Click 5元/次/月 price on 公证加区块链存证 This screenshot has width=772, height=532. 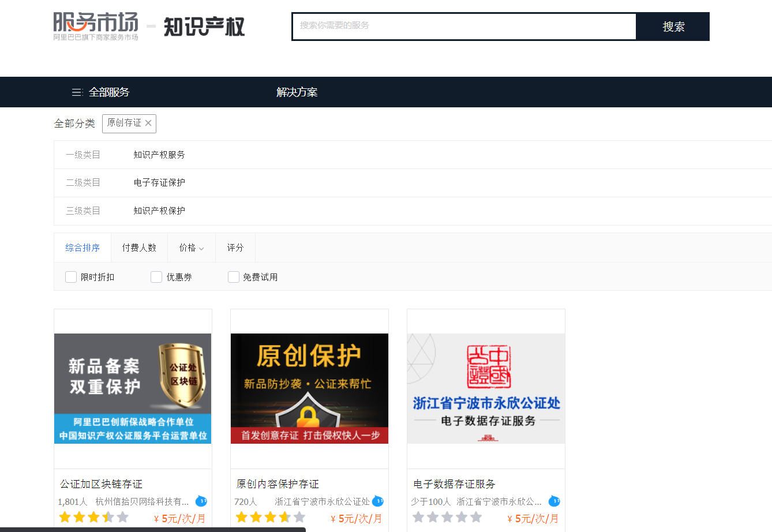point(179,519)
